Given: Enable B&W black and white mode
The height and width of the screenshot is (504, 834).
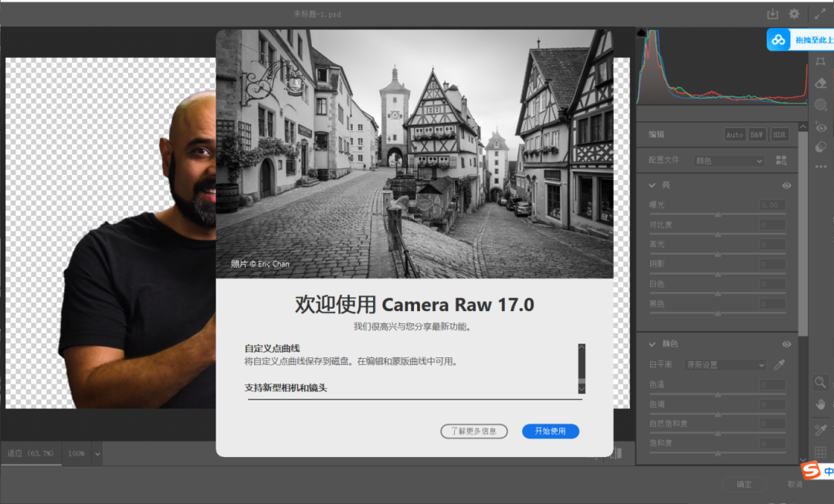Looking at the screenshot, I should click(758, 134).
